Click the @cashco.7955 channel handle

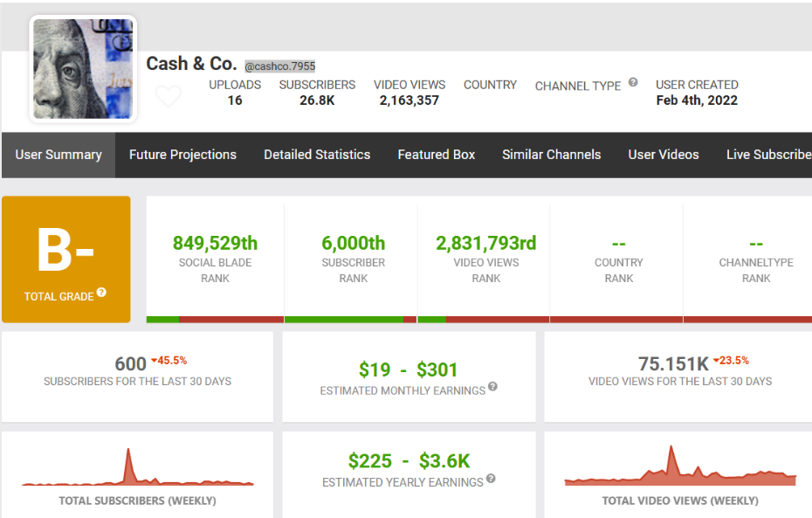pos(279,66)
